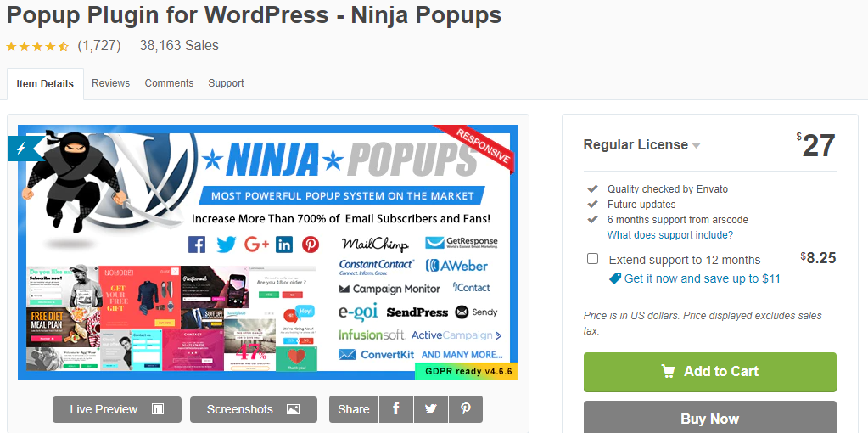Open the Support tab
868x433 pixels.
click(x=226, y=83)
